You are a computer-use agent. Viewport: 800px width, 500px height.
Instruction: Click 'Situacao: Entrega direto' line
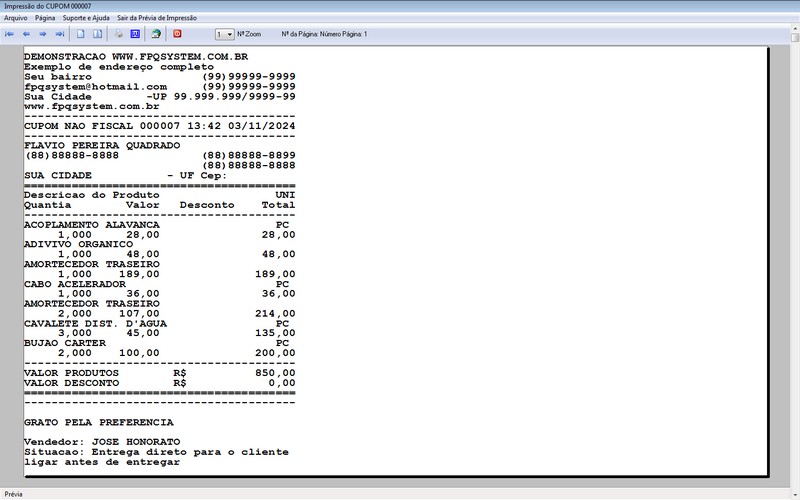click(x=156, y=452)
